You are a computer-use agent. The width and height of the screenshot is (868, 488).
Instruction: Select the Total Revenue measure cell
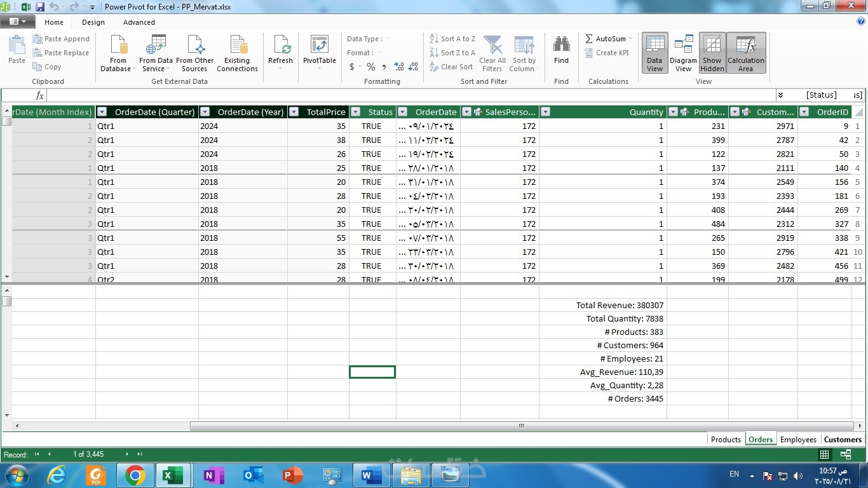[x=602, y=305]
